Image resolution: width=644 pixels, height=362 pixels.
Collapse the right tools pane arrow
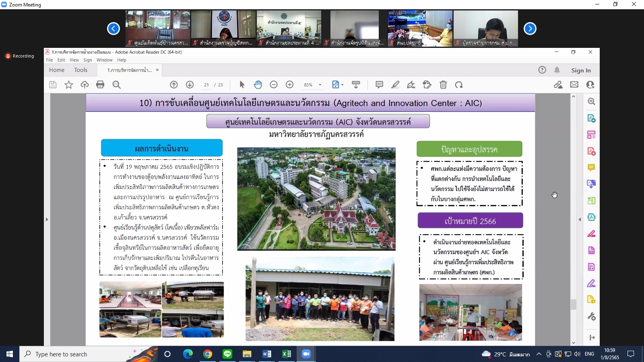(x=580, y=220)
